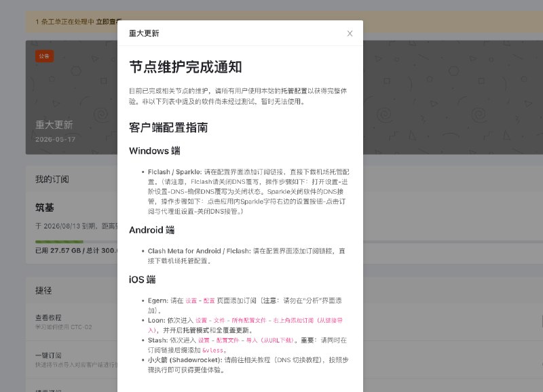Click the 我的订阅 section heading
543x392 pixels.
point(52,179)
